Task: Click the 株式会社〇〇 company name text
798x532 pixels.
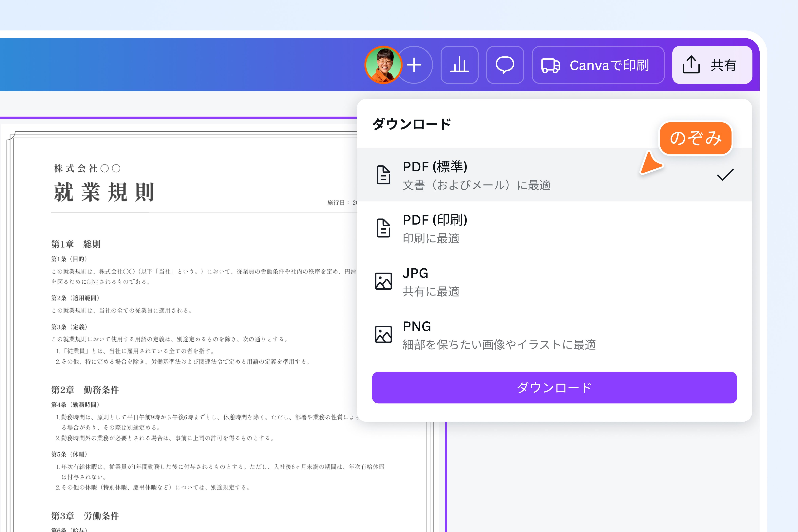Action: [x=87, y=168]
